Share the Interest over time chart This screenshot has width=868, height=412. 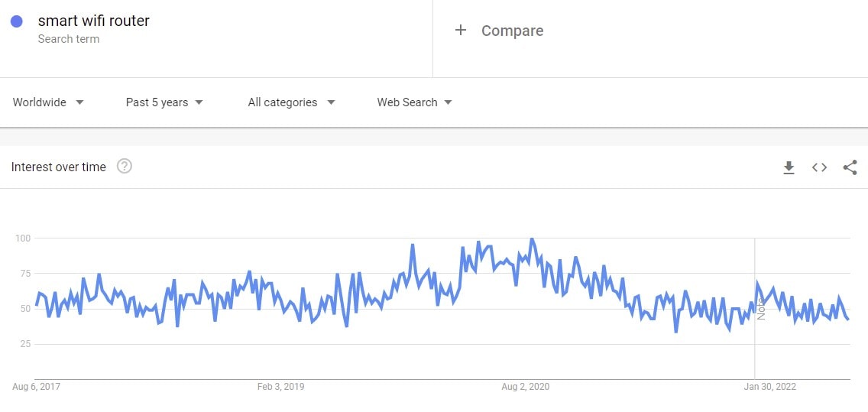coord(850,167)
